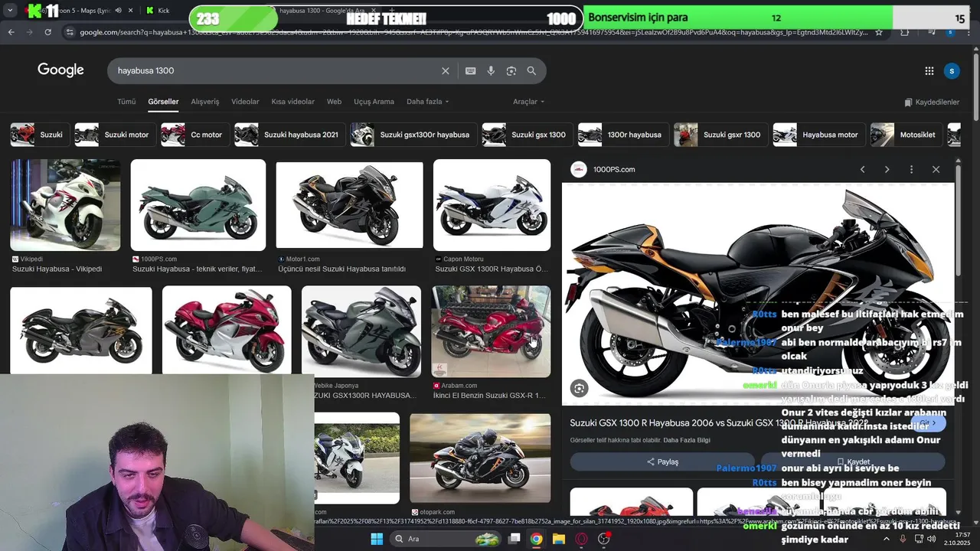Screen dimensions: 980x551
Task: Submit search with magnifier icon
Action: coord(531,70)
